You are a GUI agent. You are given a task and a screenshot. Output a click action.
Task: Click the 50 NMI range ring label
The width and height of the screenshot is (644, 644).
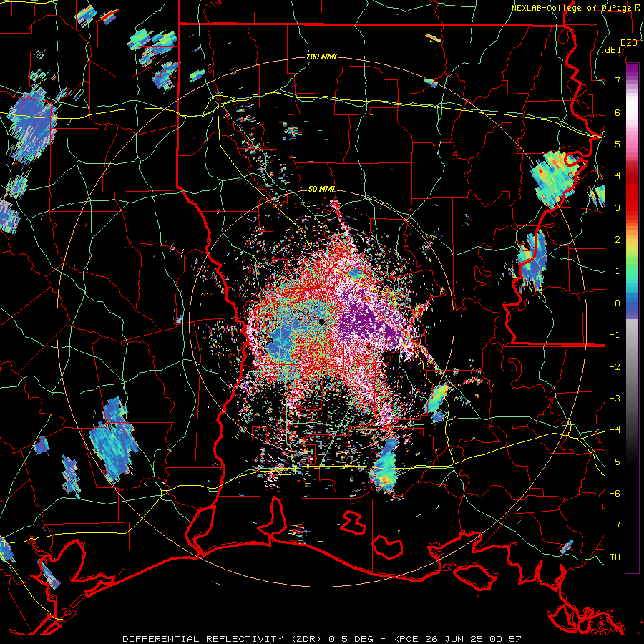321,190
